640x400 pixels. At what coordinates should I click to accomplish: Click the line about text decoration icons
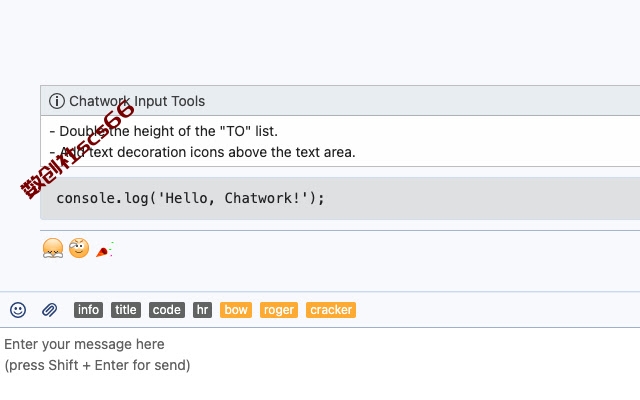click(x=202, y=152)
